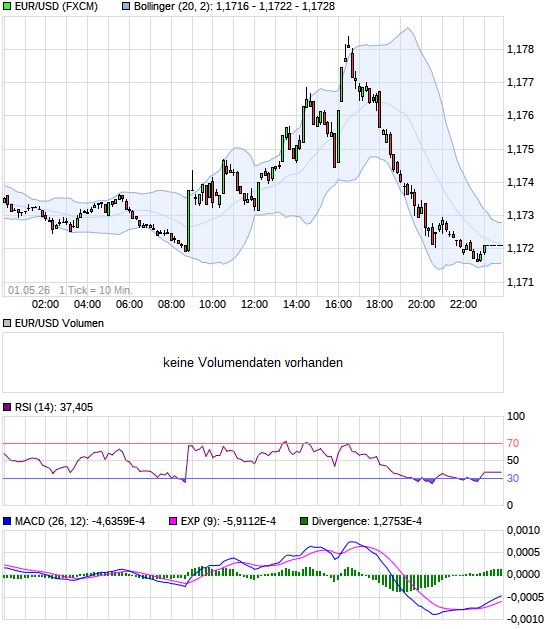Click the 1,175 price axis label

pos(521,149)
